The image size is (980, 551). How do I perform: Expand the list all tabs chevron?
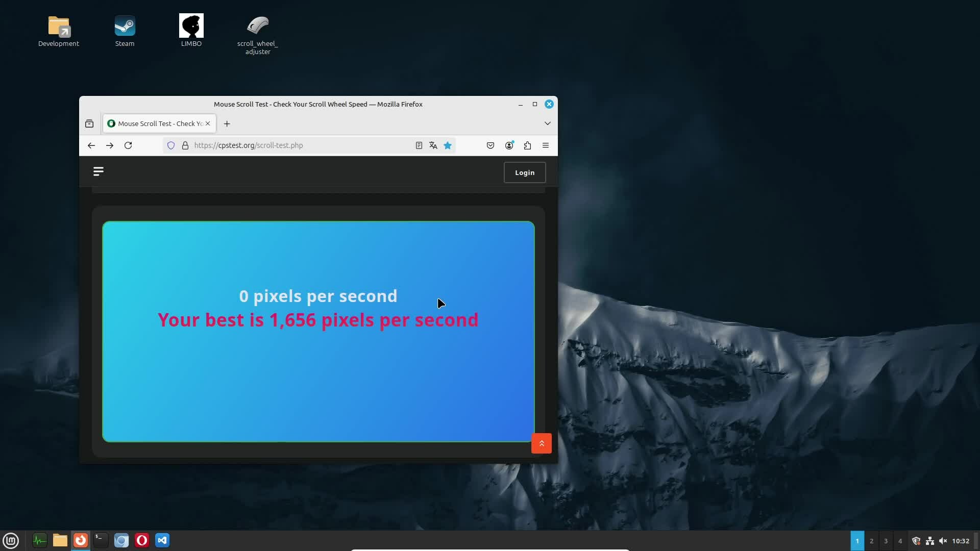[547, 123]
